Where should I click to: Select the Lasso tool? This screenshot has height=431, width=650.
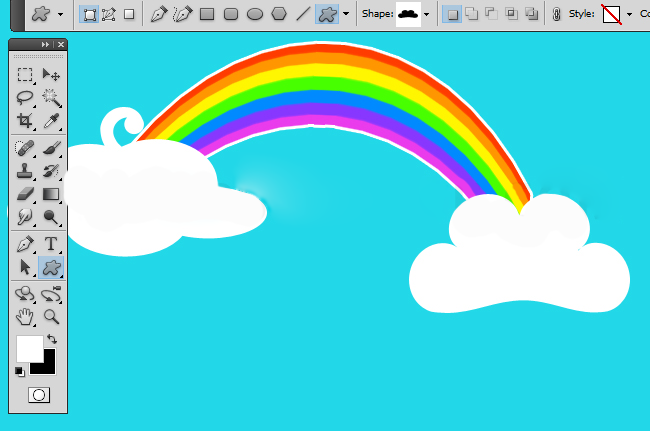25,98
